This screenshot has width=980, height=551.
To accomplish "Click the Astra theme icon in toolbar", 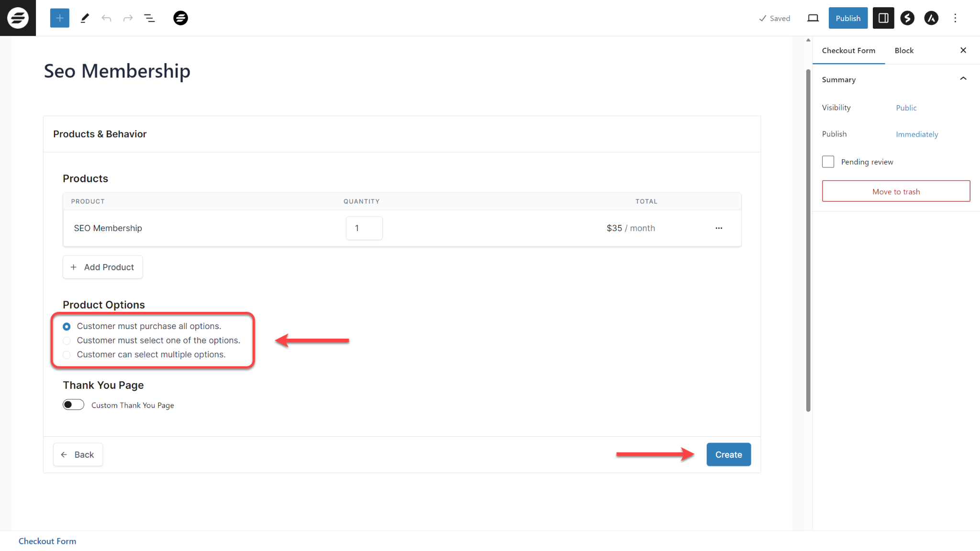I will pyautogui.click(x=931, y=18).
